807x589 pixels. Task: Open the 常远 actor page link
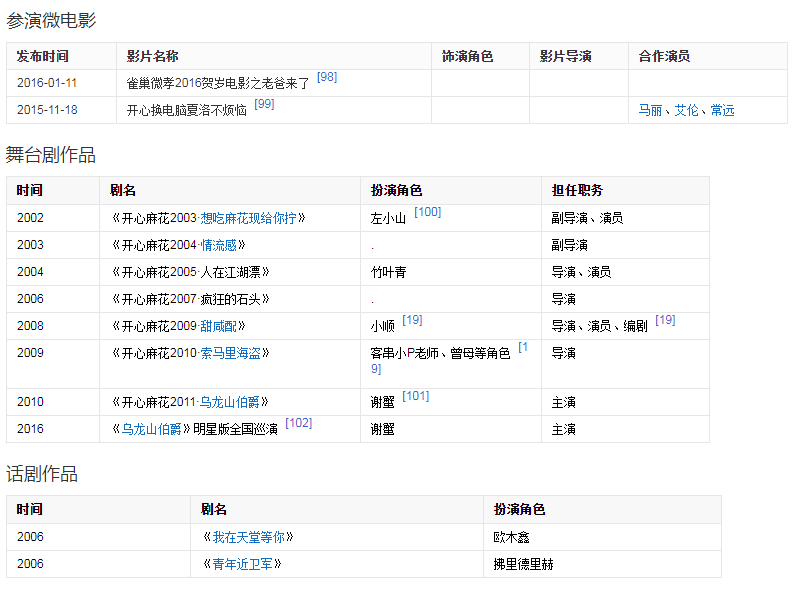(722, 110)
